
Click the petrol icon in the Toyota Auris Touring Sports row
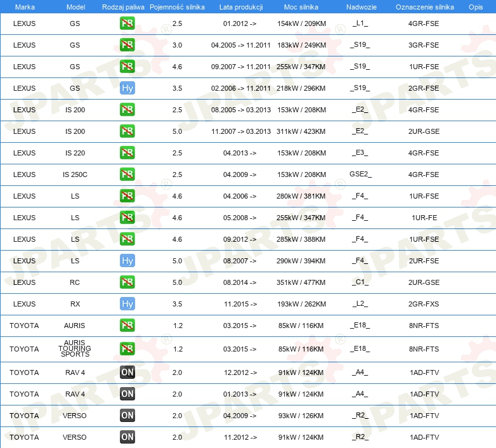[x=127, y=348]
